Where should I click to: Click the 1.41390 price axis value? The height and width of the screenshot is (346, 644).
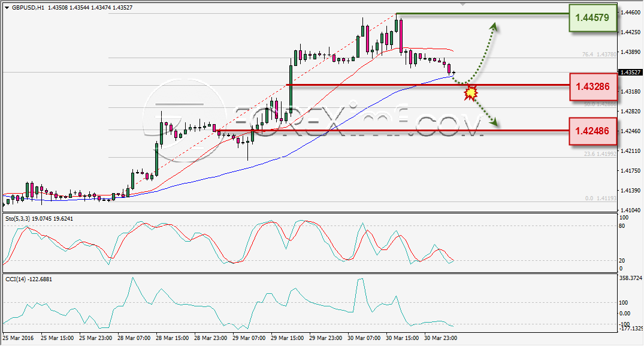click(x=631, y=190)
